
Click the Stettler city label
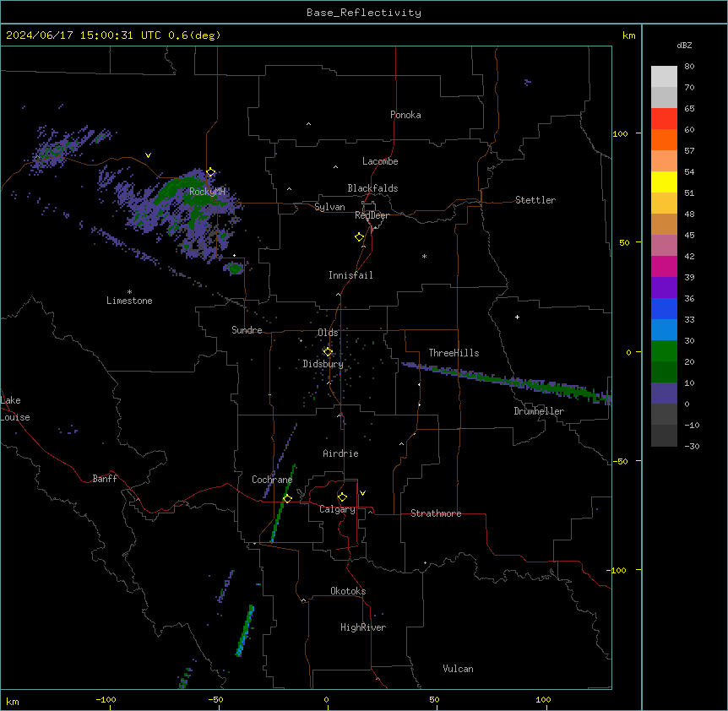click(535, 200)
